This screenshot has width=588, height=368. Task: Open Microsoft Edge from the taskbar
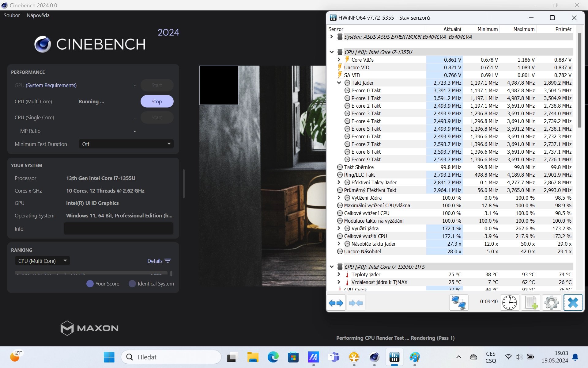click(x=273, y=357)
